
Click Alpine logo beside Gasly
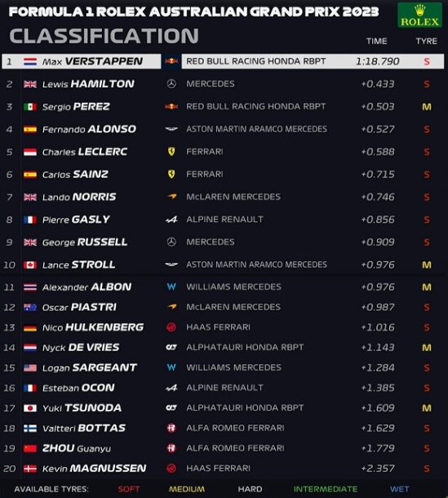tap(171, 220)
